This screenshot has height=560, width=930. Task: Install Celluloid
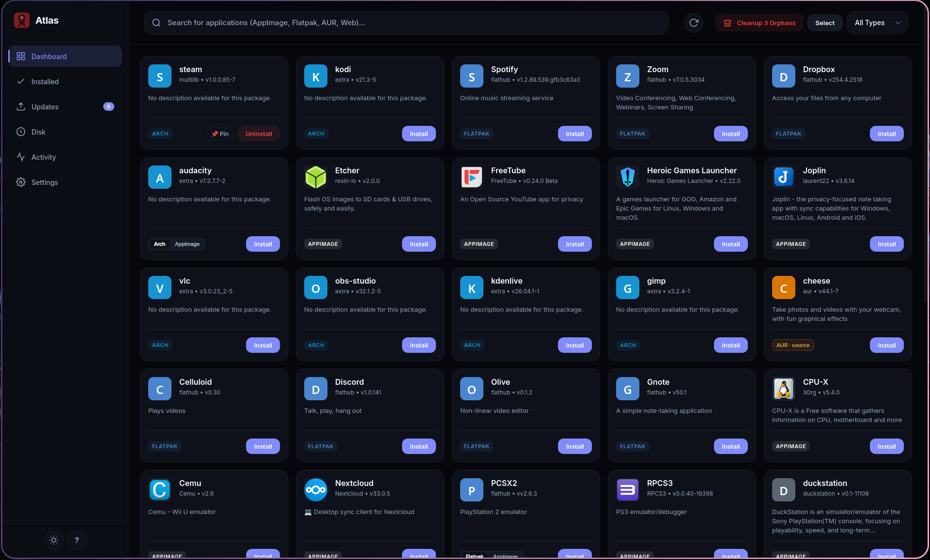[x=263, y=446]
